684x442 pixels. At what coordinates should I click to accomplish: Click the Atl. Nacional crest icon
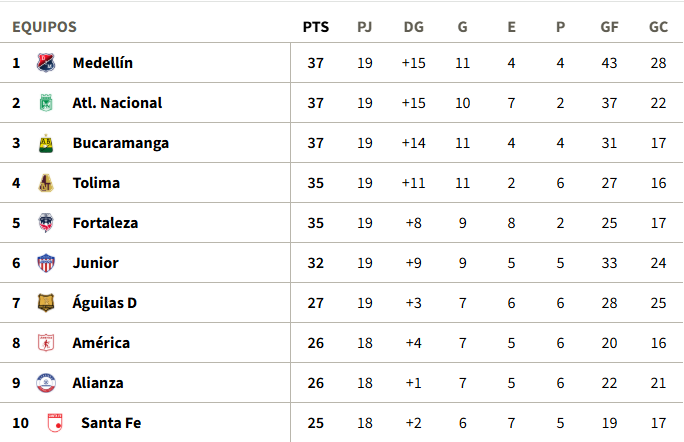(x=45, y=103)
